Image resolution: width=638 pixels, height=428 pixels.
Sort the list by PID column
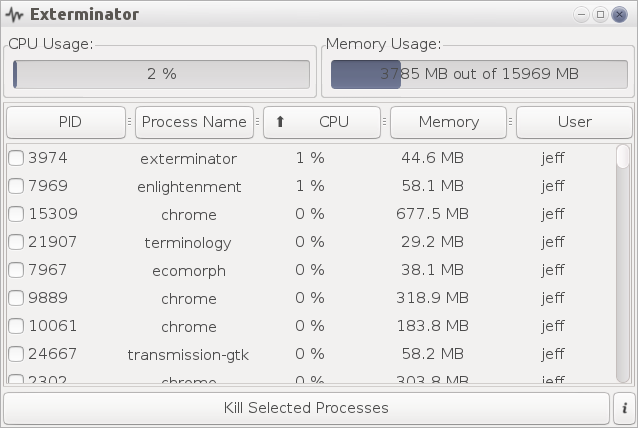pyautogui.click(x=66, y=122)
